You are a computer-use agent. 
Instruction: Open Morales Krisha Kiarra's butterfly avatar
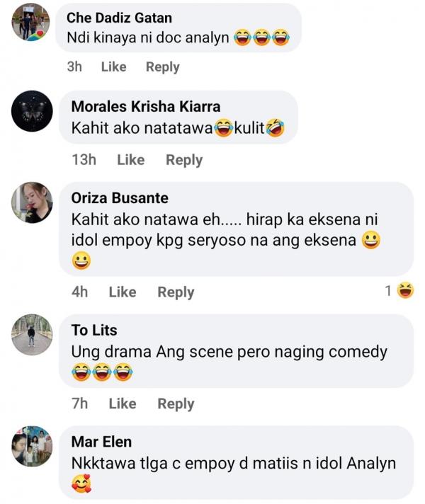(32, 110)
